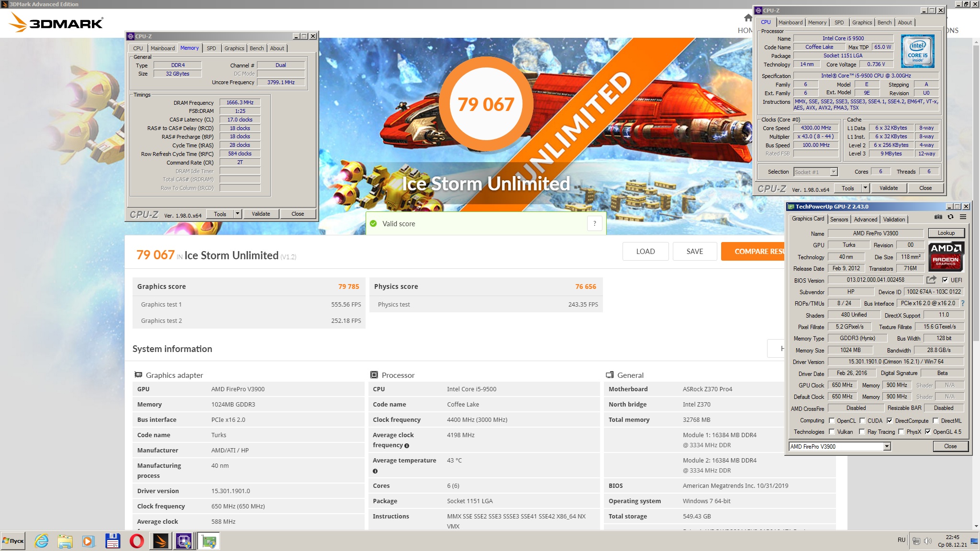The image size is (980, 551).
Task: Click the Graphics adapter section icon
Action: [138, 375]
